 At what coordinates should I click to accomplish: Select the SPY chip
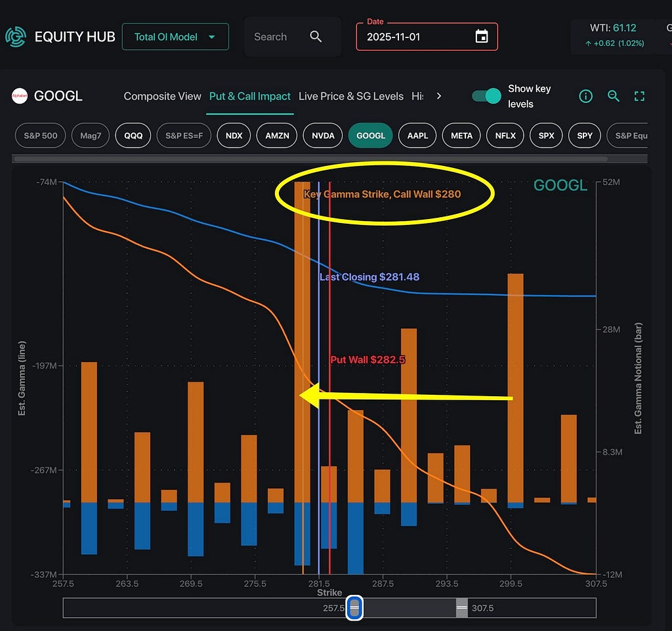585,135
